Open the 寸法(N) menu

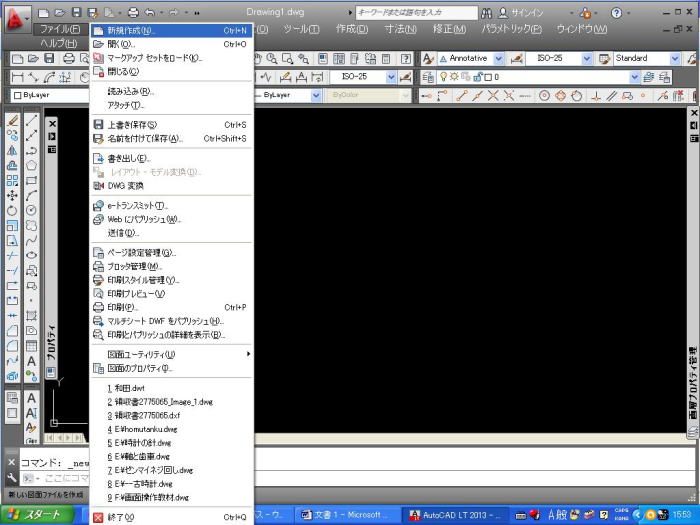[x=400, y=29]
